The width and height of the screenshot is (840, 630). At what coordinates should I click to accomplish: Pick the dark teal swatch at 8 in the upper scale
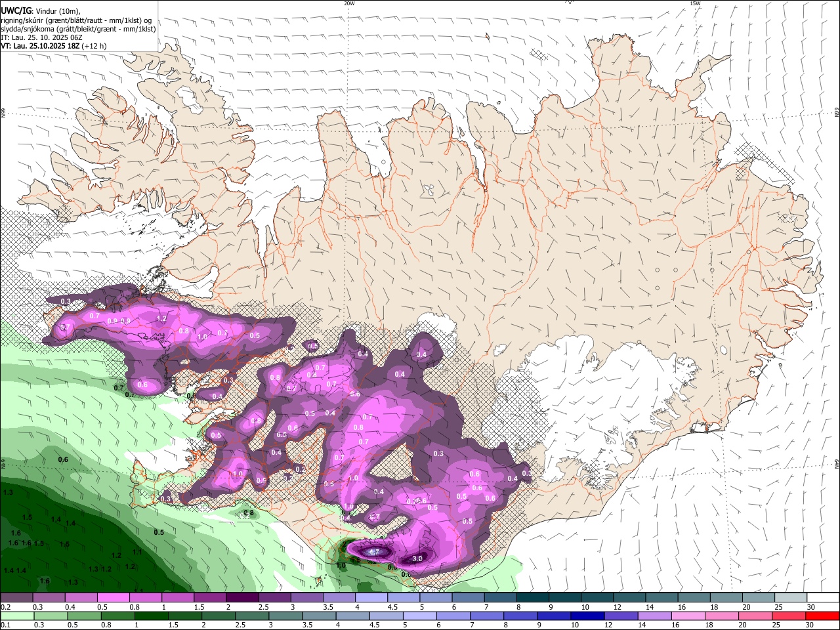coord(533,597)
